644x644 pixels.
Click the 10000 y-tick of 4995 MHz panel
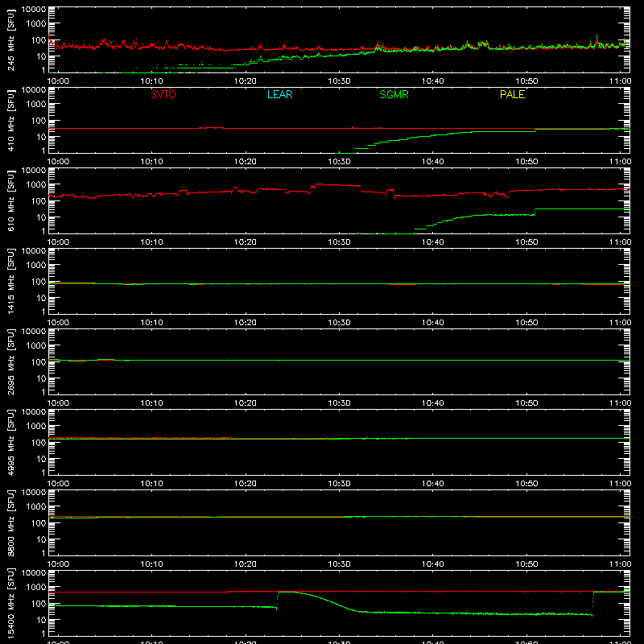[x=34, y=412]
